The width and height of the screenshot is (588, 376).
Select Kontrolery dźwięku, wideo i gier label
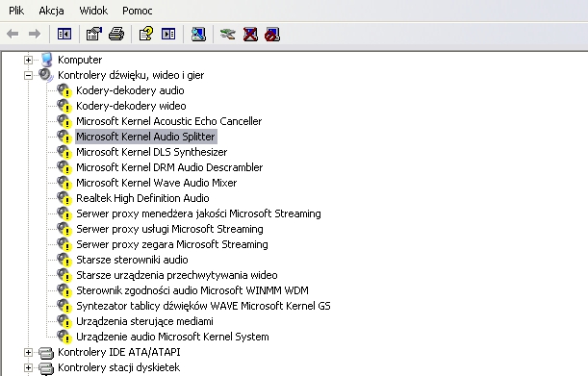coord(131,75)
